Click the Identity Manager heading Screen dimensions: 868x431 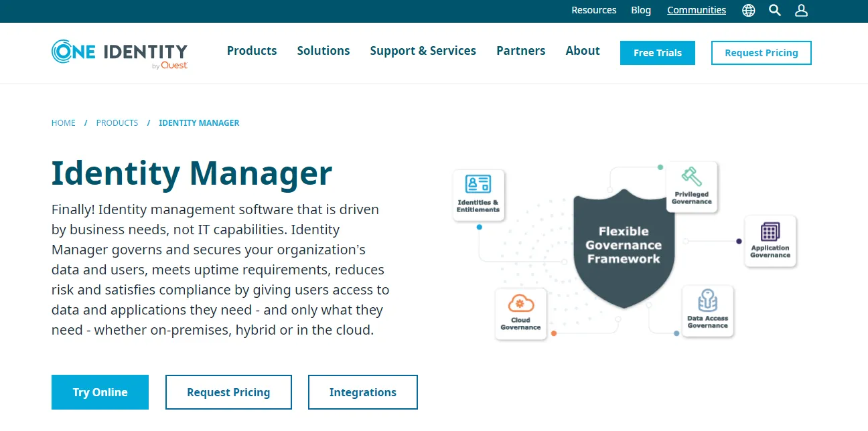pyautogui.click(x=192, y=173)
